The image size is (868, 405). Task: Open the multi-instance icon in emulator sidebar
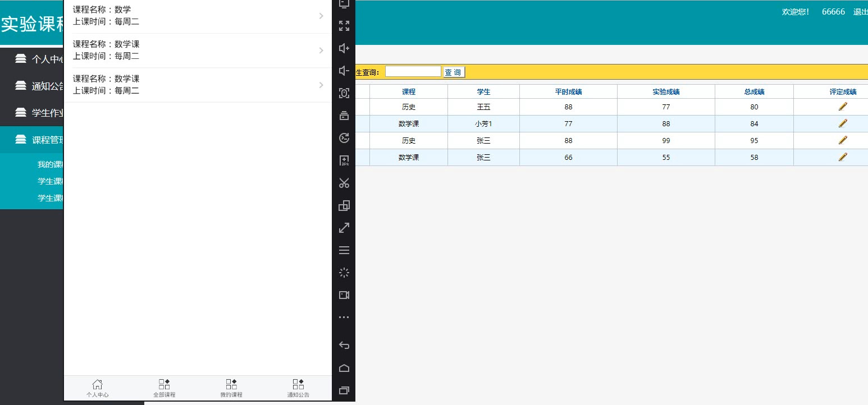click(x=344, y=205)
